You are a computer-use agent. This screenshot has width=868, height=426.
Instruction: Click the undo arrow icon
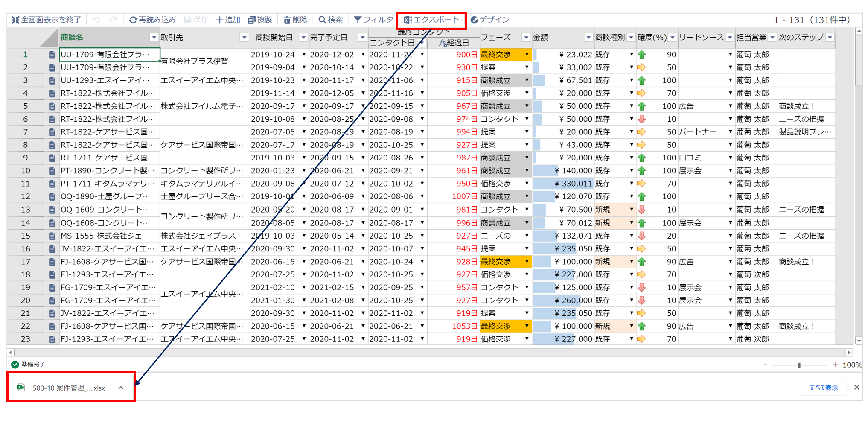pyautogui.click(x=96, y=20)
